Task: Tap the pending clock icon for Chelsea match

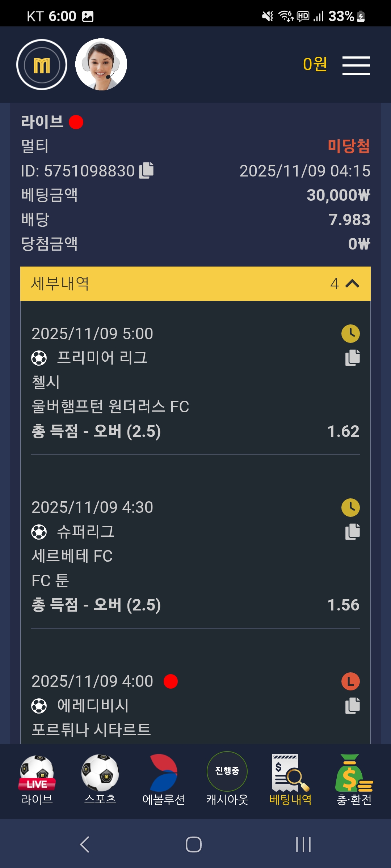Action: click(350, 333)
